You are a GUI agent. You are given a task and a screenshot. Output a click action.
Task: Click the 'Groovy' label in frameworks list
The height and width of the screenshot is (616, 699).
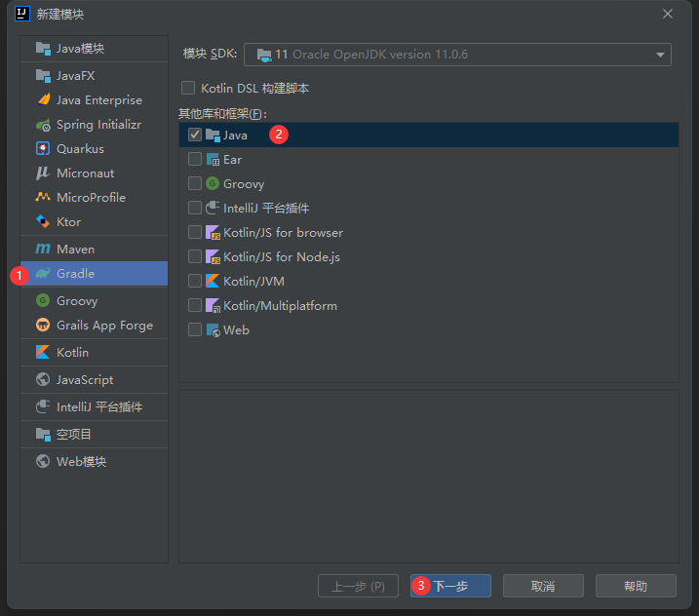244,184
